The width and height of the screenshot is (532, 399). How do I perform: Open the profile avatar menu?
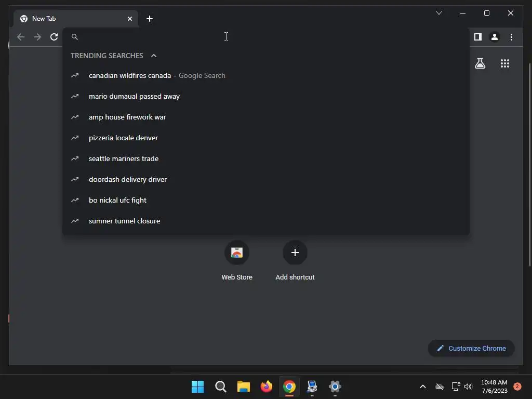point(495,37)
